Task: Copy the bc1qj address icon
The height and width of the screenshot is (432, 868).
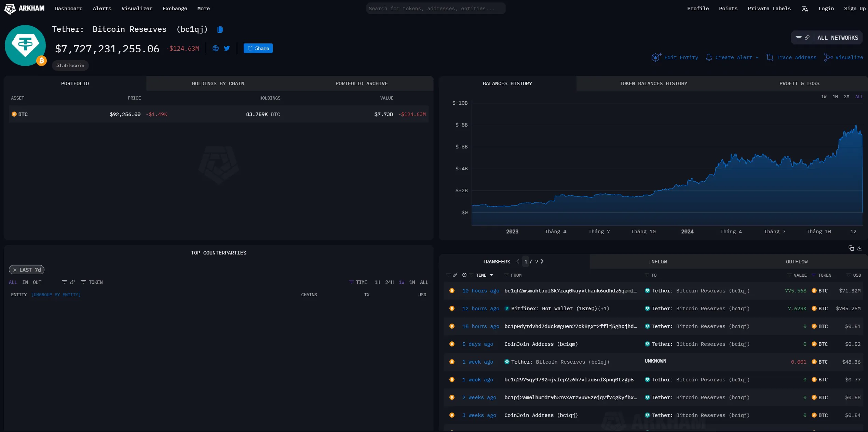Action: pos(220,29)
